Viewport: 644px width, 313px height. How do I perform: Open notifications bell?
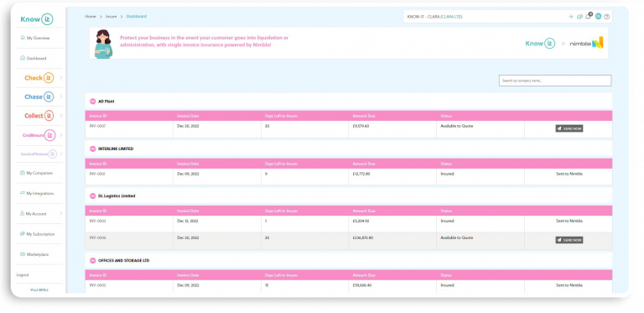[589, 17]
